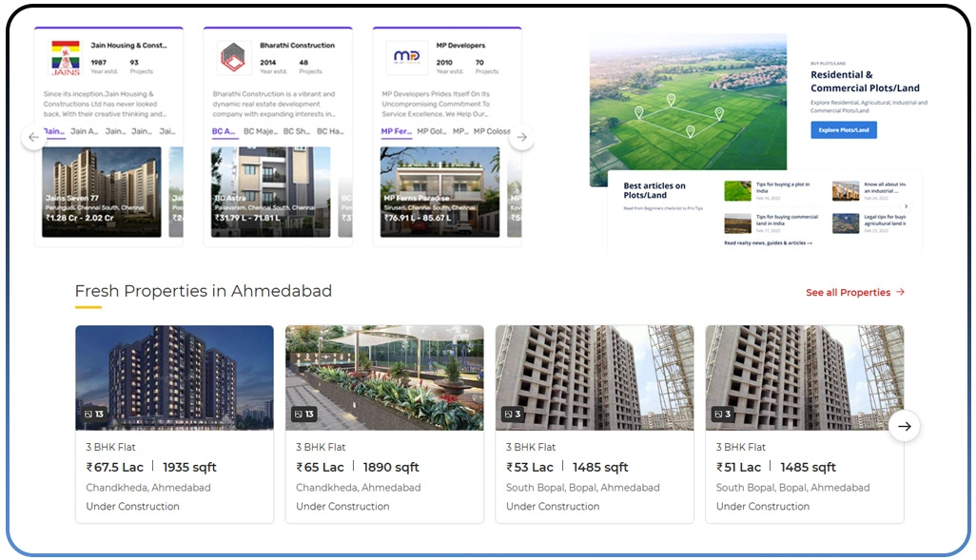Click the Bharathi Construction logo icon

[236, 56]
